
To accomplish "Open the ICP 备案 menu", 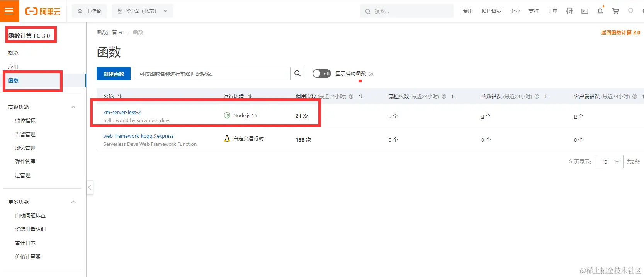I will 491,11.
